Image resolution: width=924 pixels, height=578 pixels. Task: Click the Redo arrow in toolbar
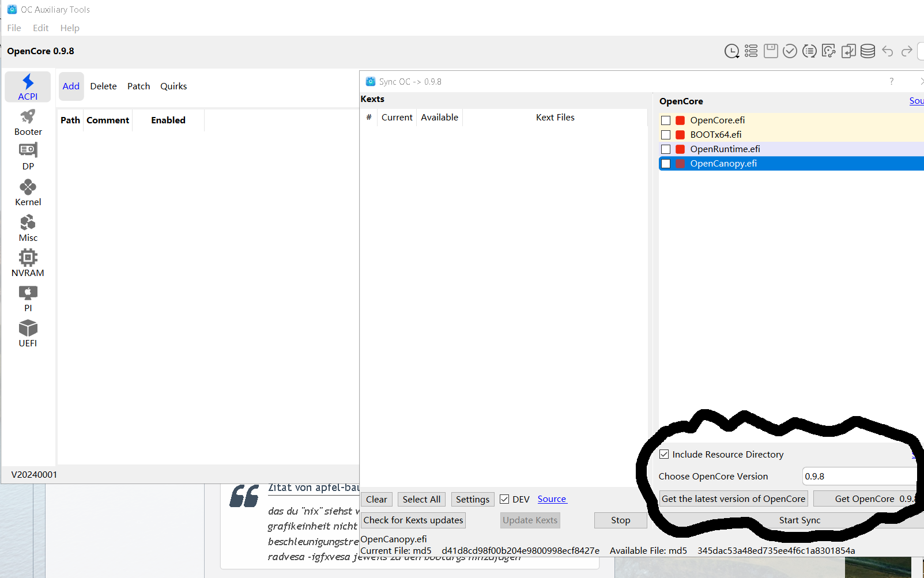pos(907,51)
